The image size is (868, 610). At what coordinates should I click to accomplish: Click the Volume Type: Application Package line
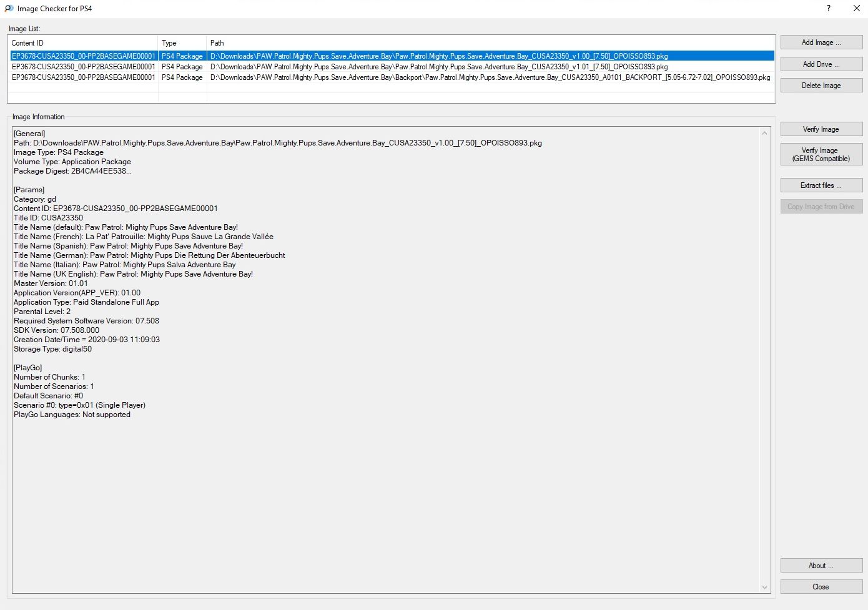[x=72, y=162]
